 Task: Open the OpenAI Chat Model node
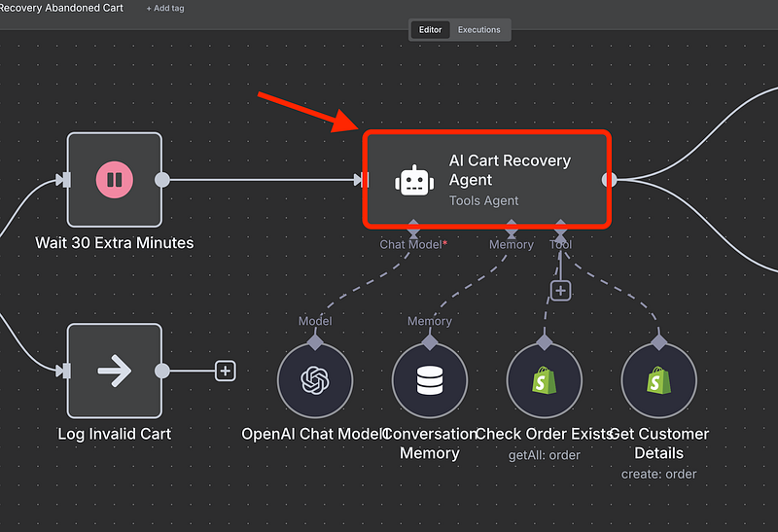pos(314,380)
